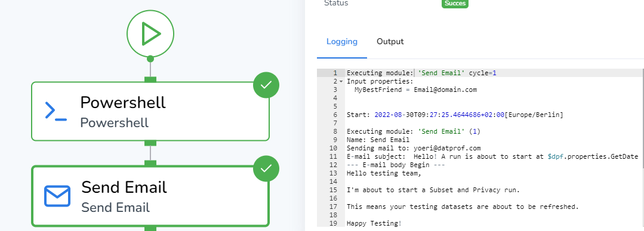Click the connector dot below start node
The height and width of the screenshot is (231, 644).
[150, 58]
